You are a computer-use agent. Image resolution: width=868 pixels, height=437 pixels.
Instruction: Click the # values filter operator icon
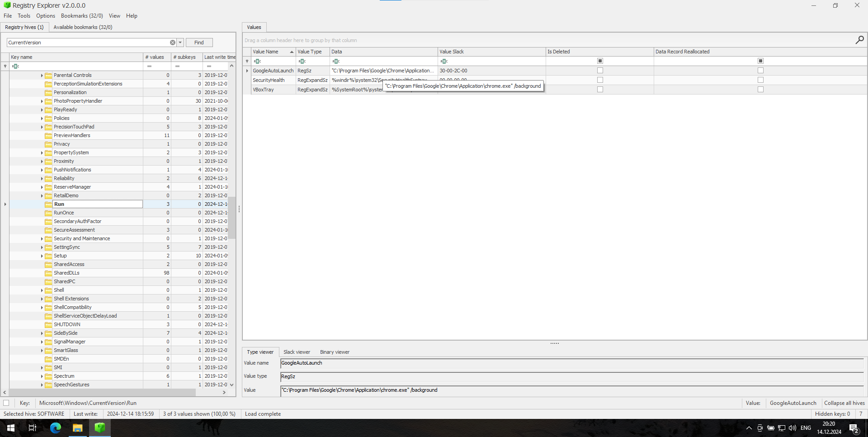pyautogui.click(x=149, y=66)
